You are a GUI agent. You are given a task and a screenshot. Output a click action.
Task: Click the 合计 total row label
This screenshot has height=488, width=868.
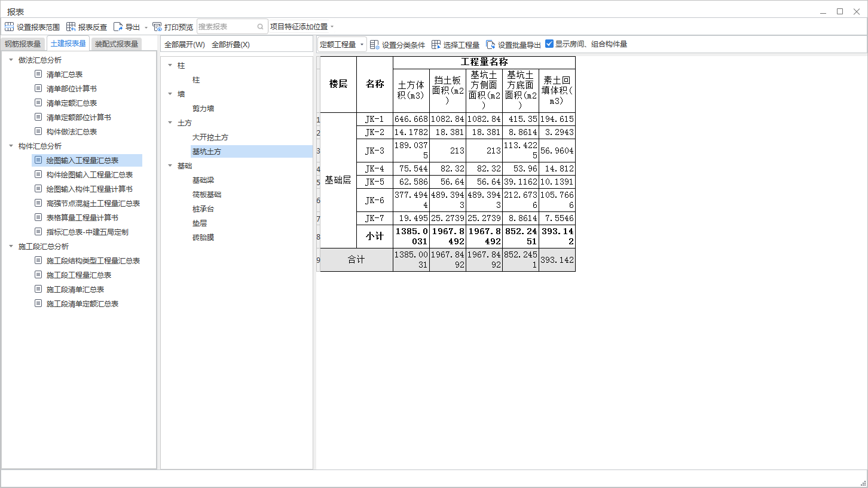[x=356, y=260]
